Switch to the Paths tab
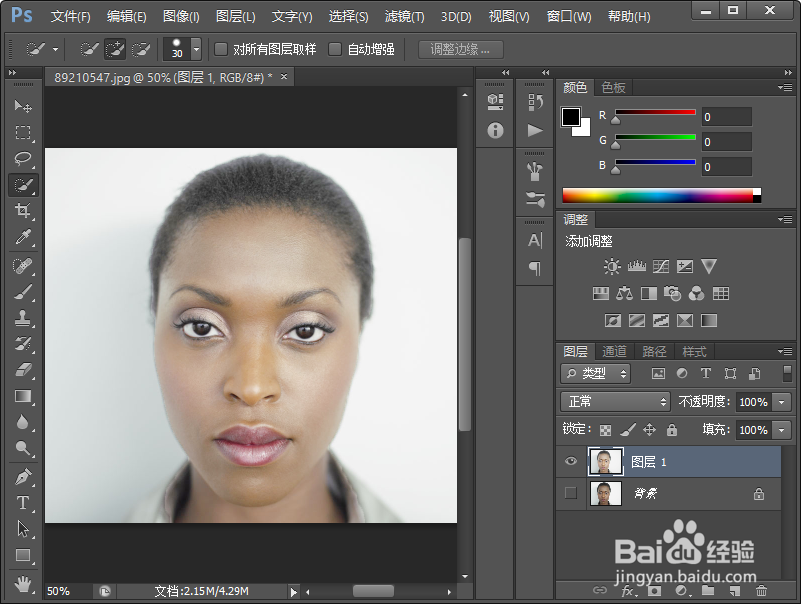 (x=654, y=351)
